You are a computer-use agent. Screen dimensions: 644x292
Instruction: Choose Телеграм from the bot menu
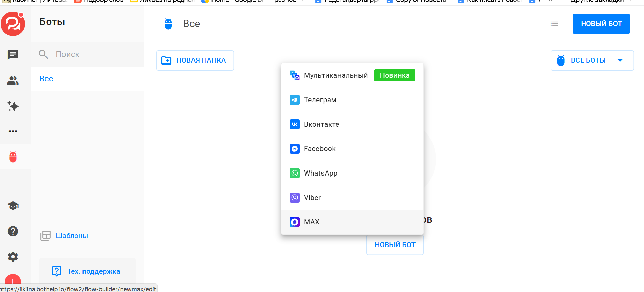tap(352, 100)
